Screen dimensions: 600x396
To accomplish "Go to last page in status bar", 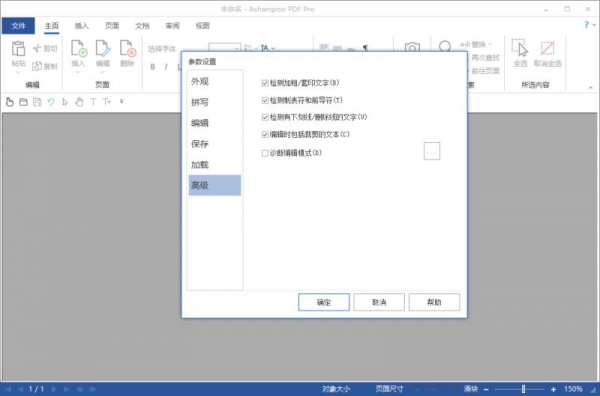I will [x=67, y=389].
